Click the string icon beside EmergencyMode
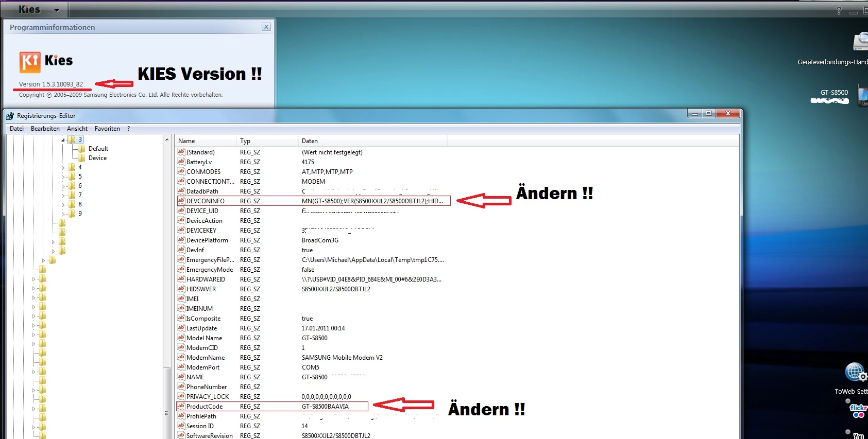Image resolution: width=868 pixels, height=439 pixels. pos(181,270)
